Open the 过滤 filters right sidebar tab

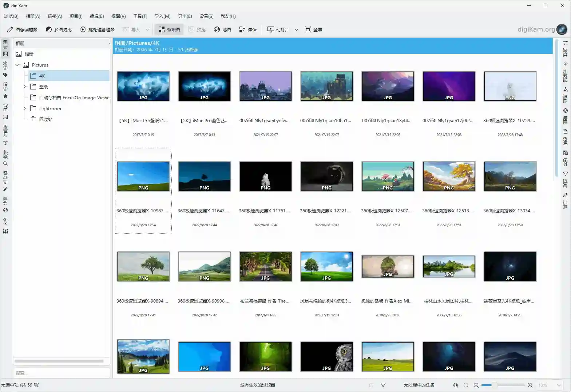click(565, 180)
